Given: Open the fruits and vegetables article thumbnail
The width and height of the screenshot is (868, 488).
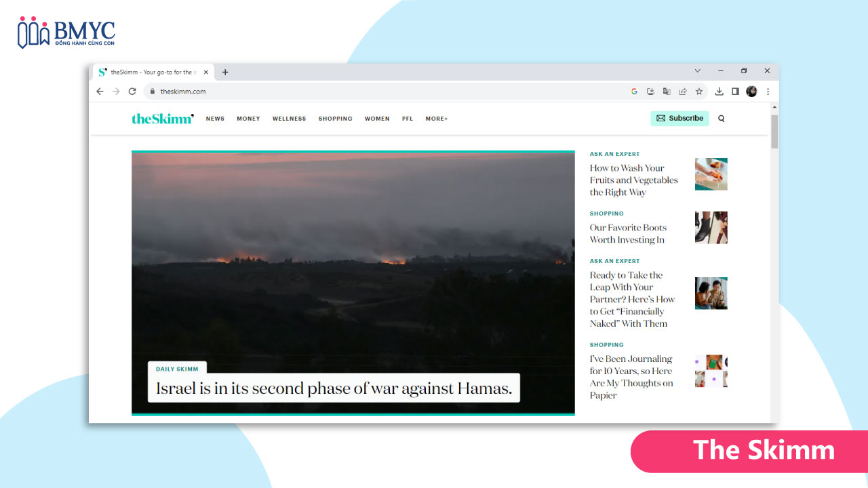Looking at the screenshot, I should click(x=711, y=174).
